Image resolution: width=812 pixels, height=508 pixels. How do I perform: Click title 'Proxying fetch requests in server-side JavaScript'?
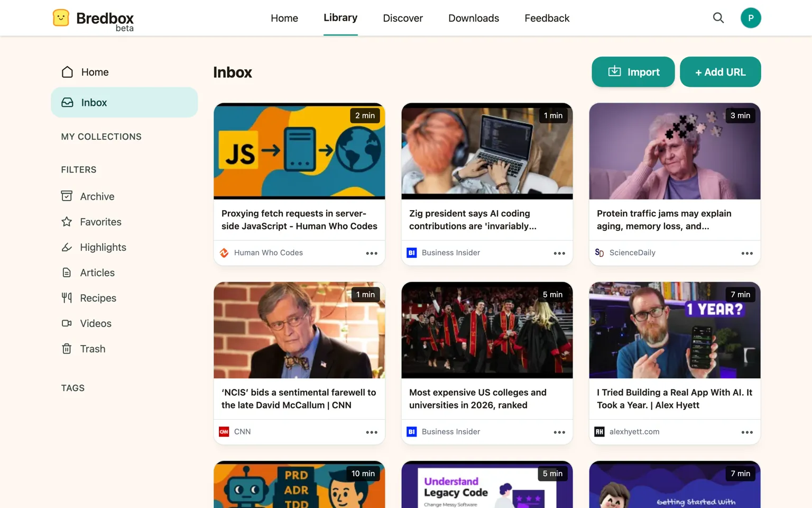(x=299, y=220)
